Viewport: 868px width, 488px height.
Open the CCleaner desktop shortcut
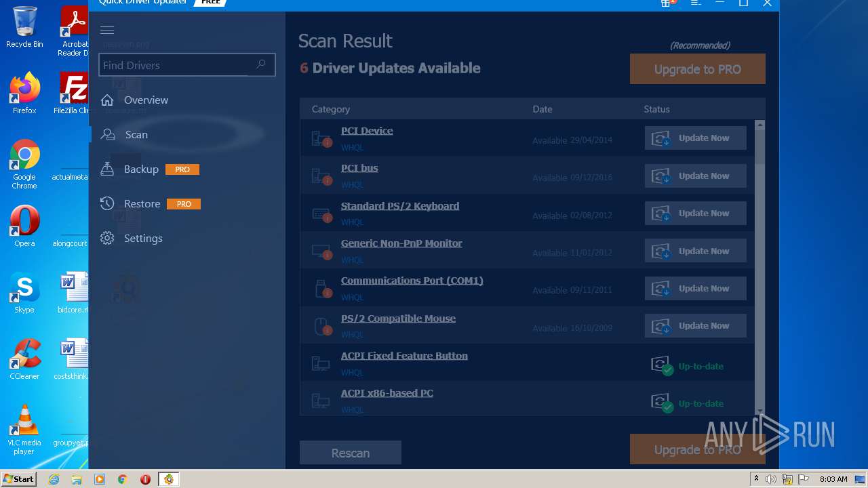pos(24,359)
